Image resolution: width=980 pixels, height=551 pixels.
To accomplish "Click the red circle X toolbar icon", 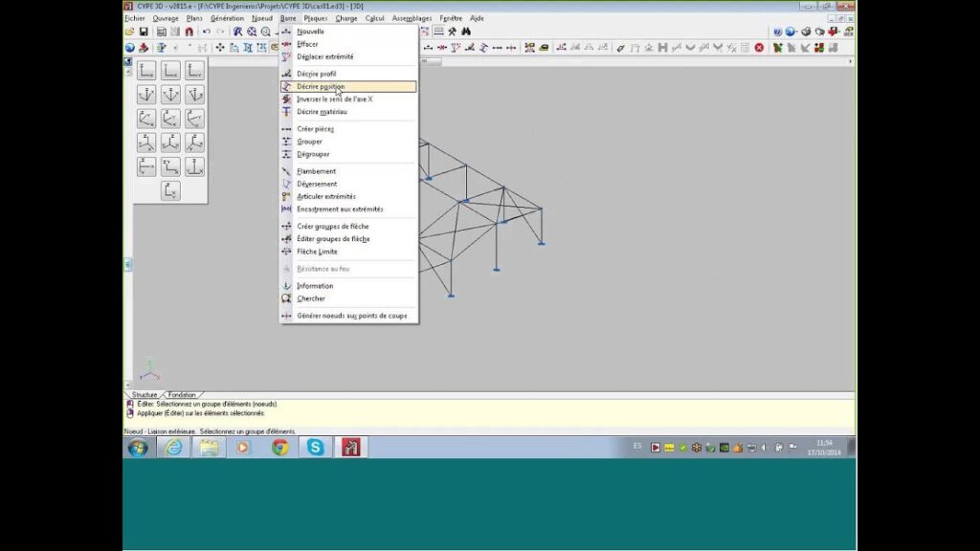I will click(x=759, y=47).
